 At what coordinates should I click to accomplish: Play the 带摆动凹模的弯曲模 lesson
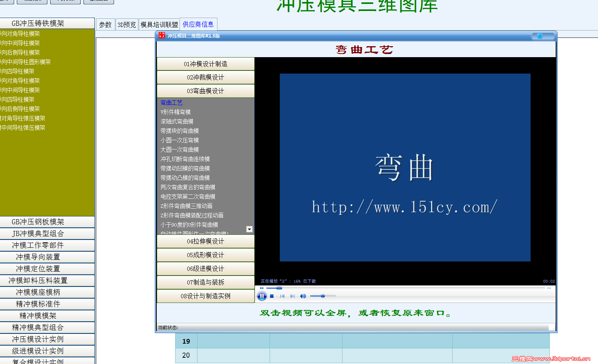click(185, 169)
